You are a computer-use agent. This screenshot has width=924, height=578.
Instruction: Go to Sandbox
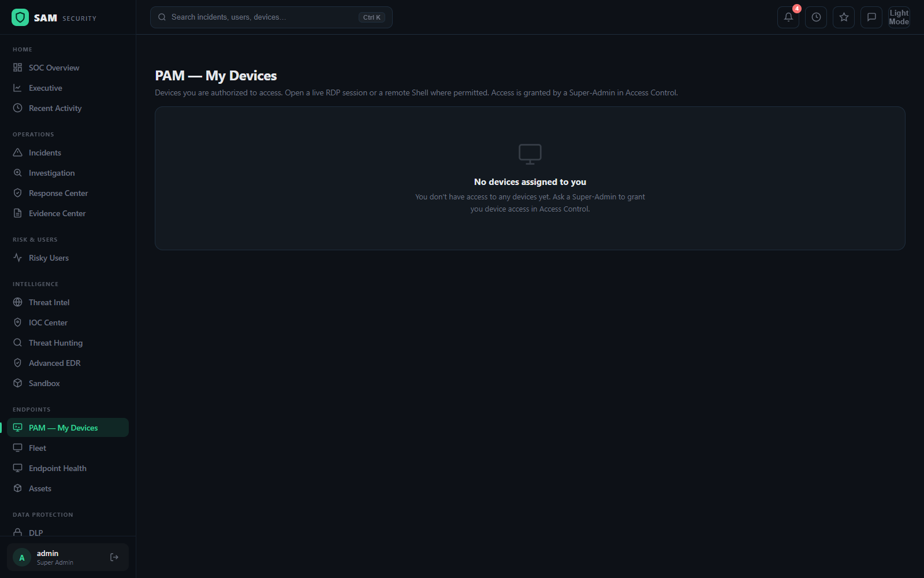(x=68, y=383)
